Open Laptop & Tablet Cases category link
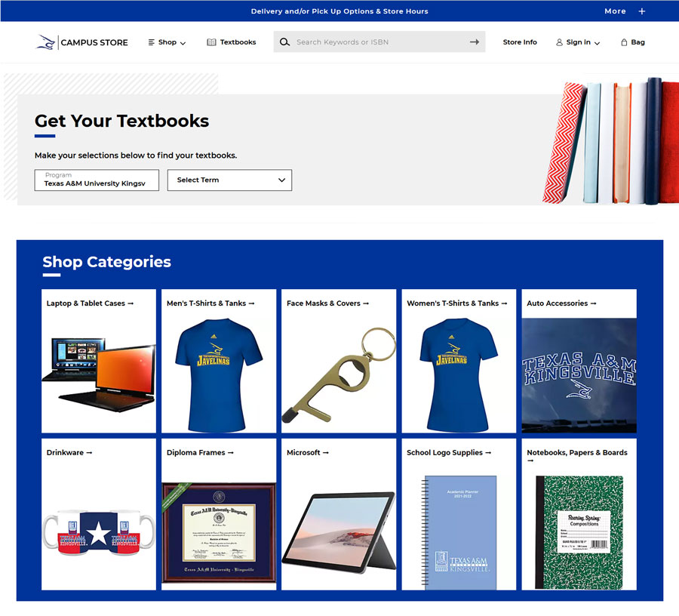This screenshot has height=616, width=679. [90, 303]
